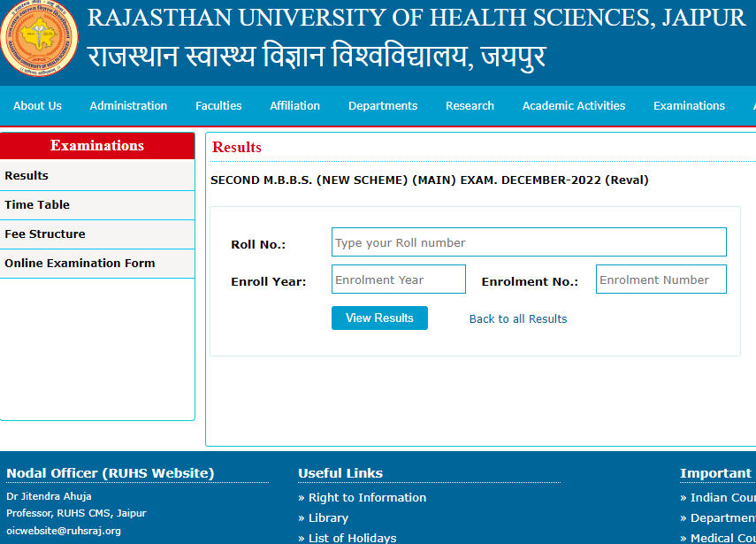The image size is (756, 544).
Task: Open the Library footer link
Action: click(328, 518)
